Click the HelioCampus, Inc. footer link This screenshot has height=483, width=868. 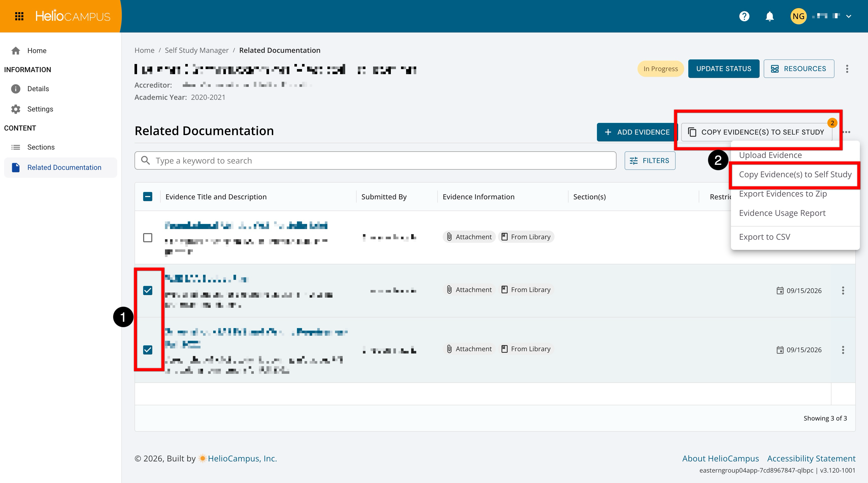tap(242, 458)
